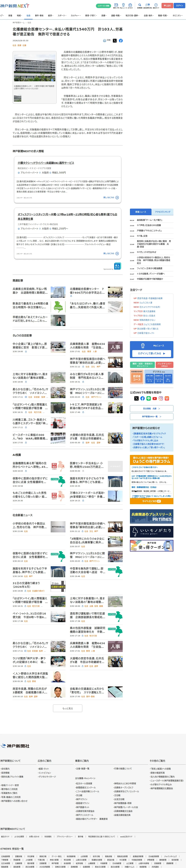
Task: Switch to the 新着ニュース tab
Action: [141, 212]
